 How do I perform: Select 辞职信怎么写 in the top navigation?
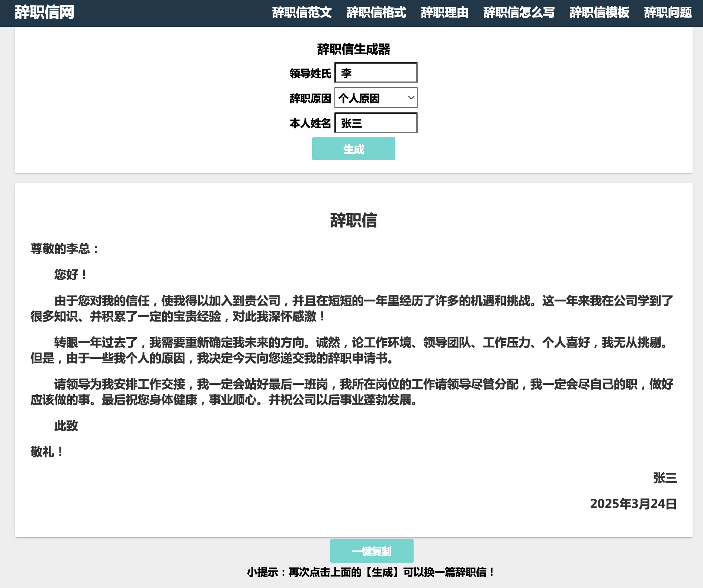519,13
